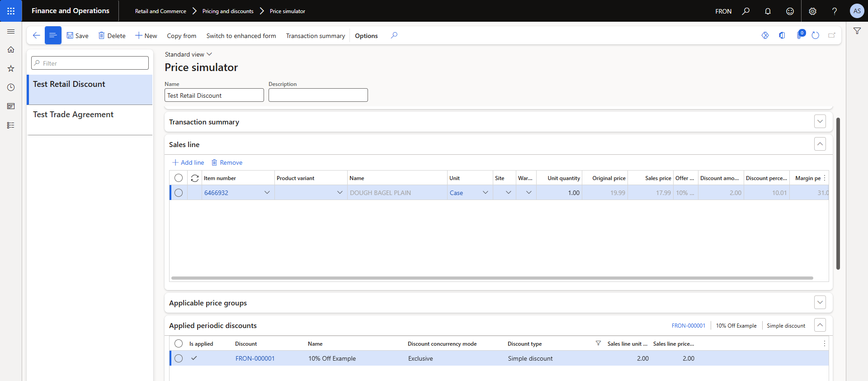The width and height of the screenshot is (868, 381).
Task: Open the Options menu tab
Action: tap(366, 36)
